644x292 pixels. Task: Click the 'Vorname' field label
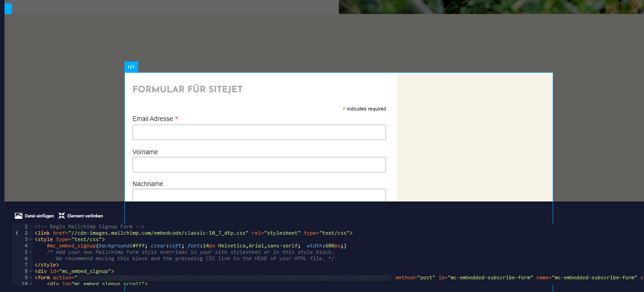coord(145,152)
